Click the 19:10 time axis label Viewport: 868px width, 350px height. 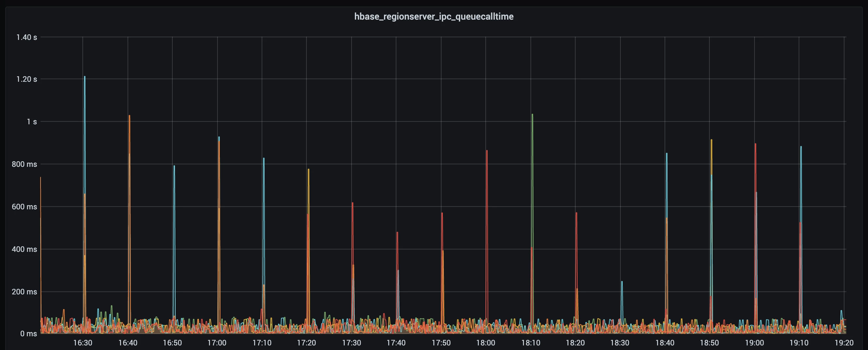click(x=799, y=342)
